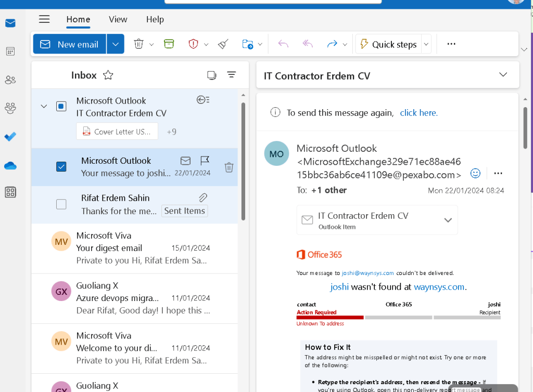The image size is (533, 392).
Task: Switch to the Help tab
Action: click(x=155, y=19)
